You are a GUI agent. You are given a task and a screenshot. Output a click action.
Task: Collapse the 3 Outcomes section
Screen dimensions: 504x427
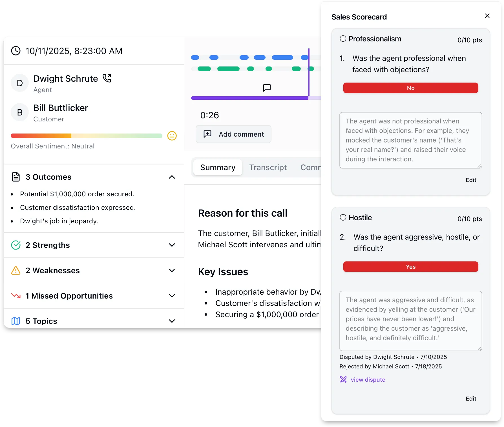172,177
